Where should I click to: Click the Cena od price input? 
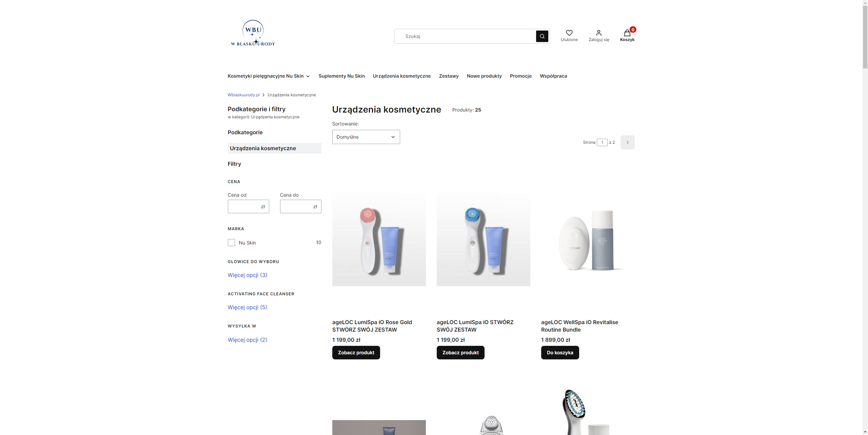248,206
